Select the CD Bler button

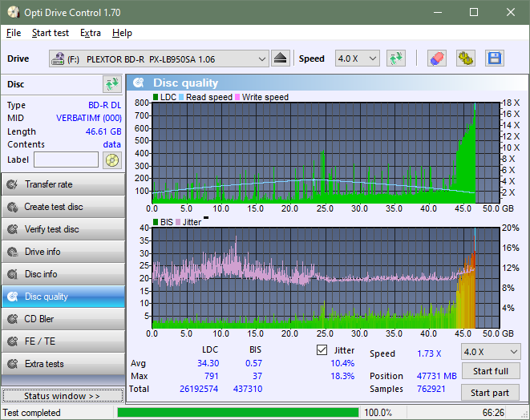[63, 319]
